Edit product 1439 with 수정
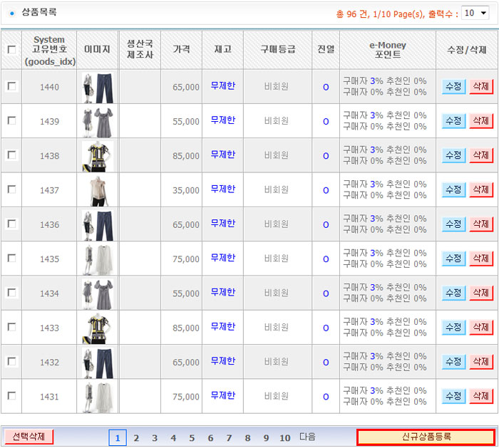 click(453, 121)
